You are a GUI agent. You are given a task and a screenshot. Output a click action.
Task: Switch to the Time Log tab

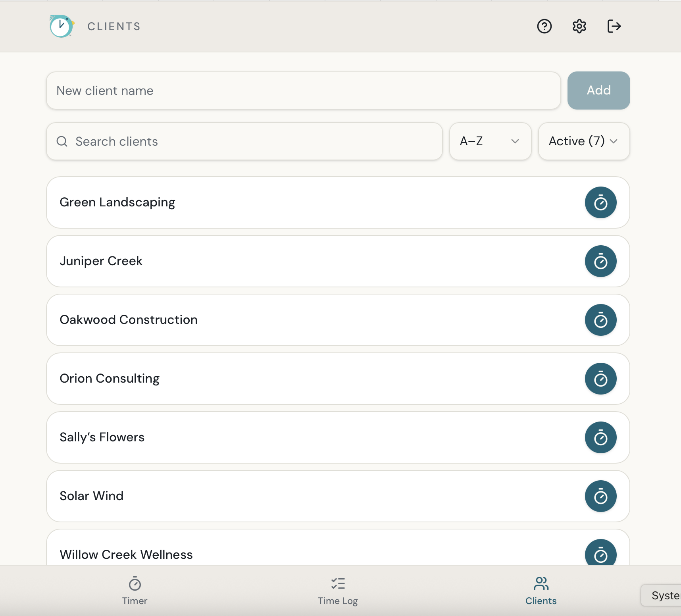(x=338, y=591)
